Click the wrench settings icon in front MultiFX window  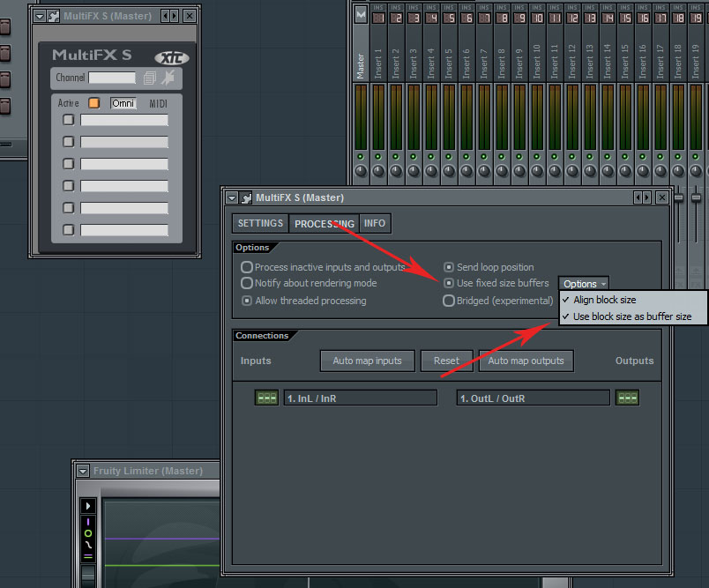pos(246,197)
